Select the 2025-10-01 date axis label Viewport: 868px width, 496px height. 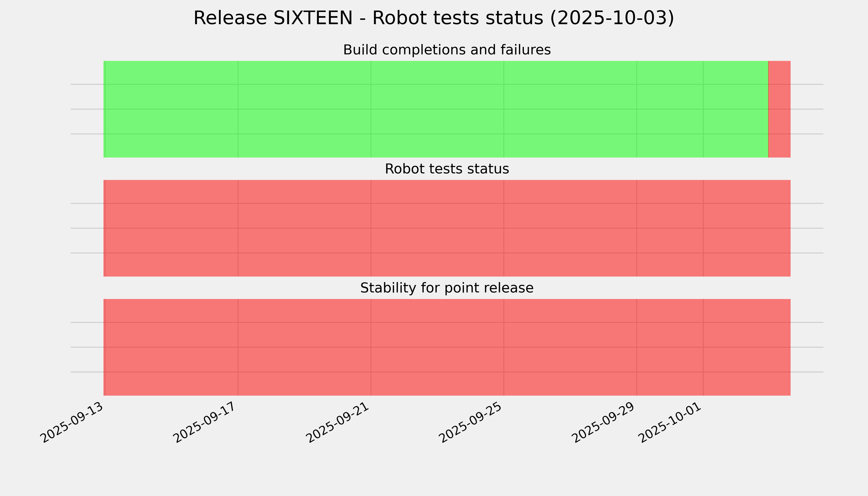(670, 423)
